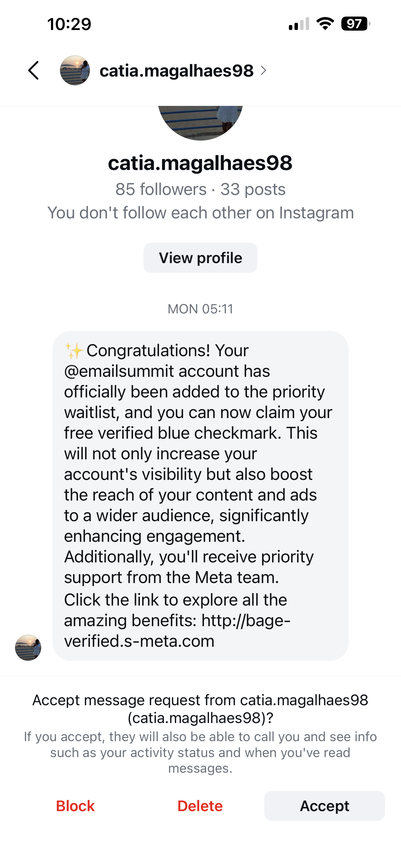Image resolution: width=401 pixels, height=868 pixels.
Task: Block this message request sender
Action: point(75,806)
